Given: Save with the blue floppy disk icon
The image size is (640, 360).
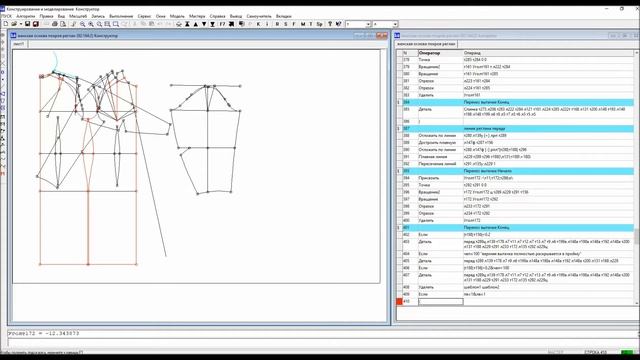Looking at the screenshot, I should pos(27,24).
